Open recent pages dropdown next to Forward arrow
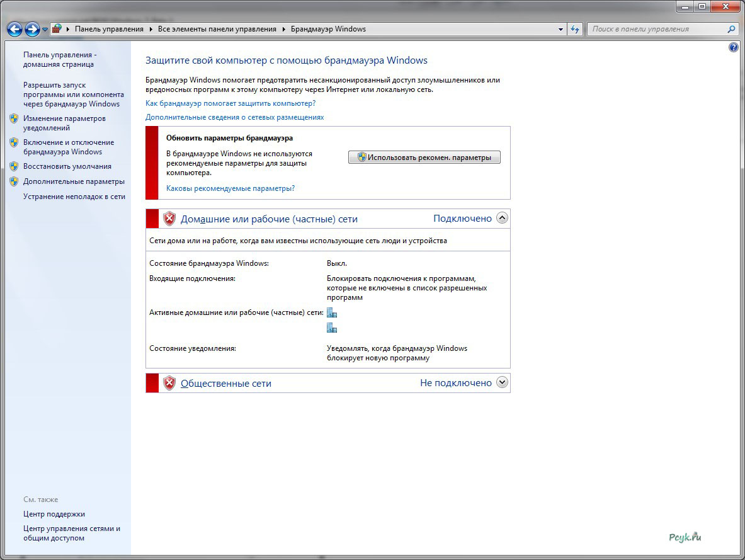The image size is (745, 560). click(x=45, y=30)
